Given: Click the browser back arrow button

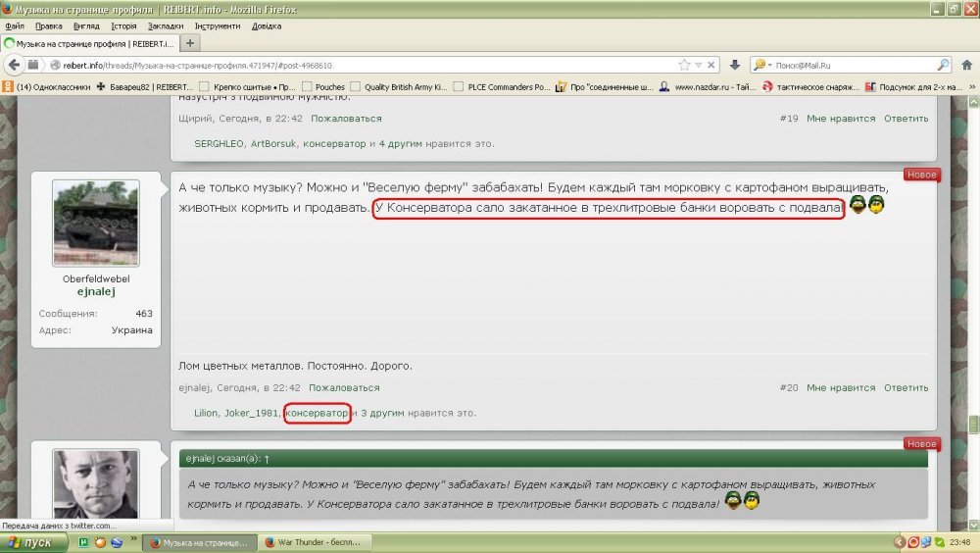Looking at the screenshot, I should [13, 65].
